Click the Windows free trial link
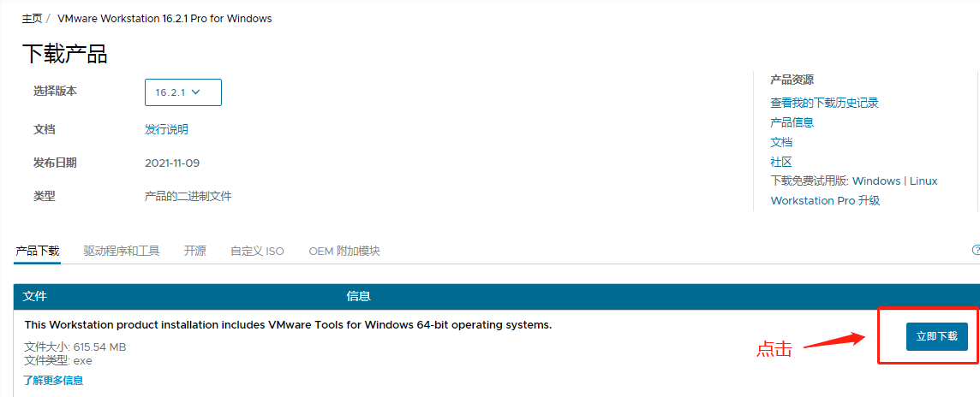 tap(876, 181)
